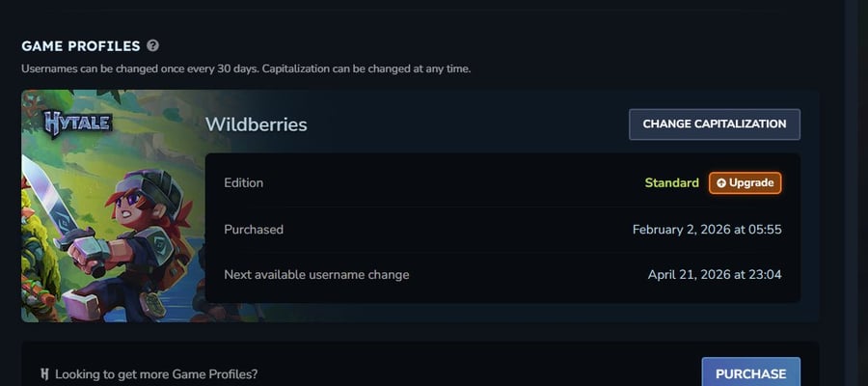Click the help question mark beside Game Profiles
868x386 pixels.
click(x=152, y=45)
